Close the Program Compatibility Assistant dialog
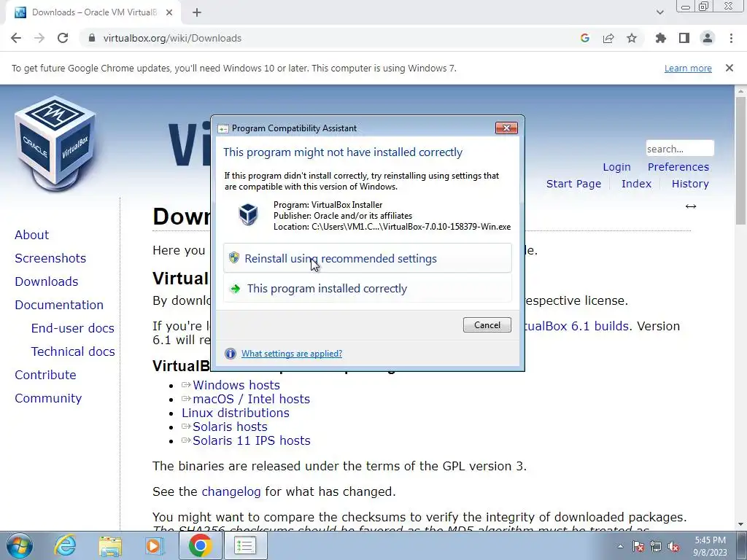Viewport: 747px width, 560px height. pyautogui.click(x=506, y=128)
